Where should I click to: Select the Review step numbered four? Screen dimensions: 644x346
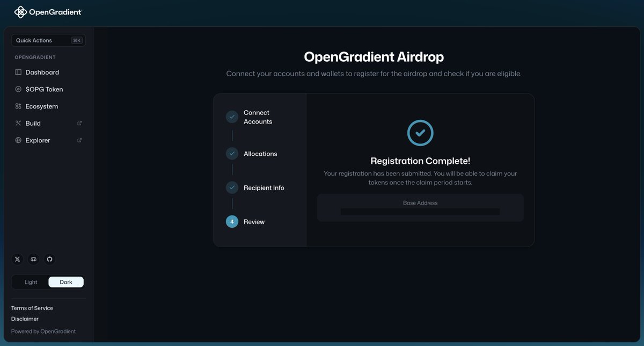coord(232,221)
